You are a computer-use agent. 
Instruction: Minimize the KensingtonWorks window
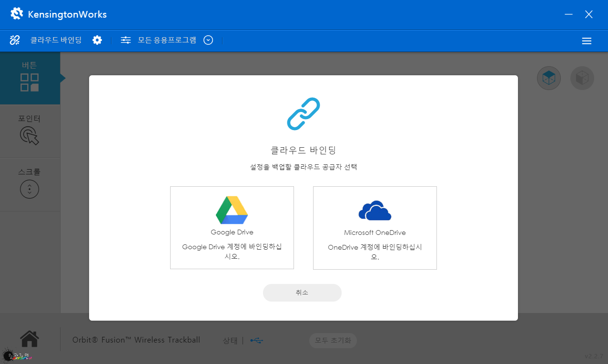pos(568,14)
